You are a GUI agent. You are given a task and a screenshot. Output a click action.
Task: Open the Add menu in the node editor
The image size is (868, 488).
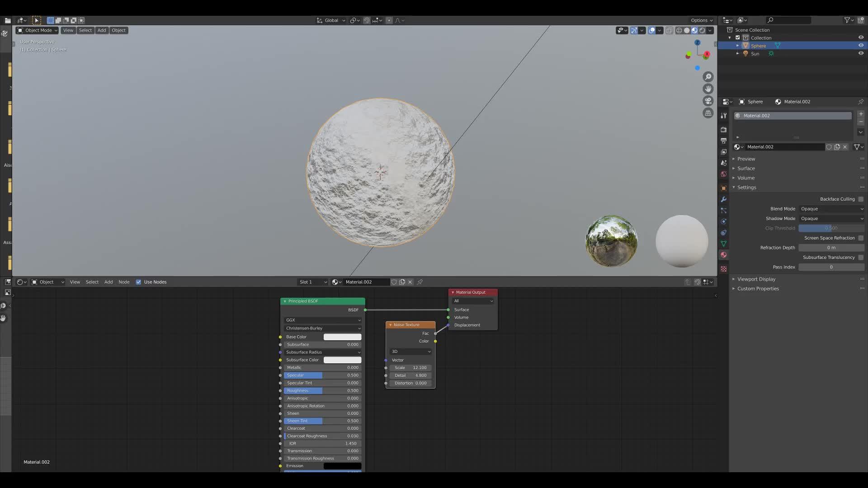(x=108, y=282)
